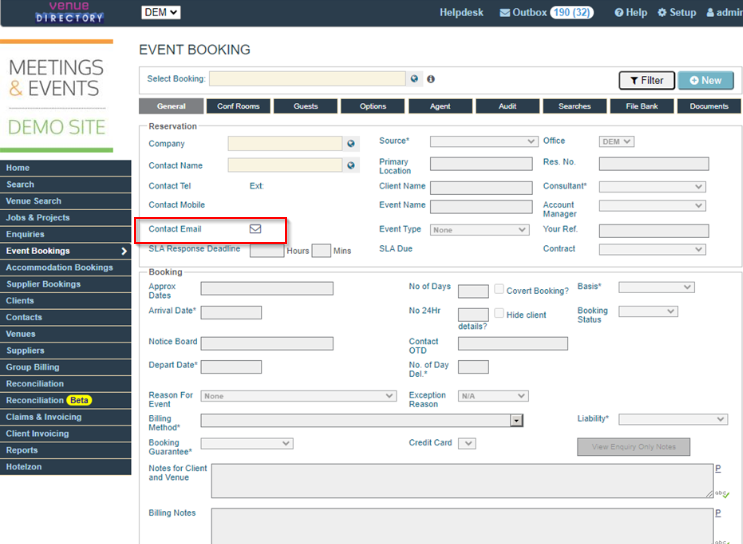Switch to the Searches tab
The image size is (743, 544).
(x=574, y=106)
